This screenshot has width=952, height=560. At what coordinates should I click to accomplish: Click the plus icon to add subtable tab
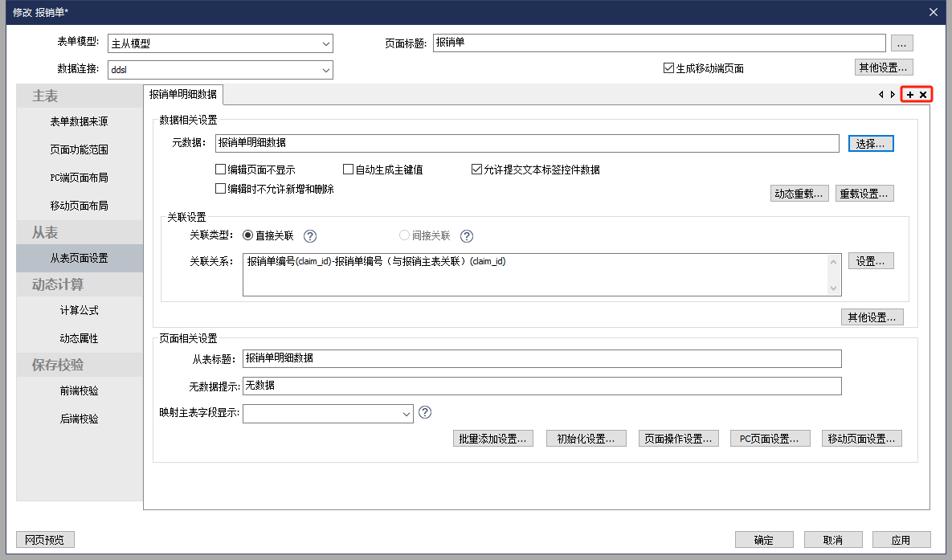(910, 95)
